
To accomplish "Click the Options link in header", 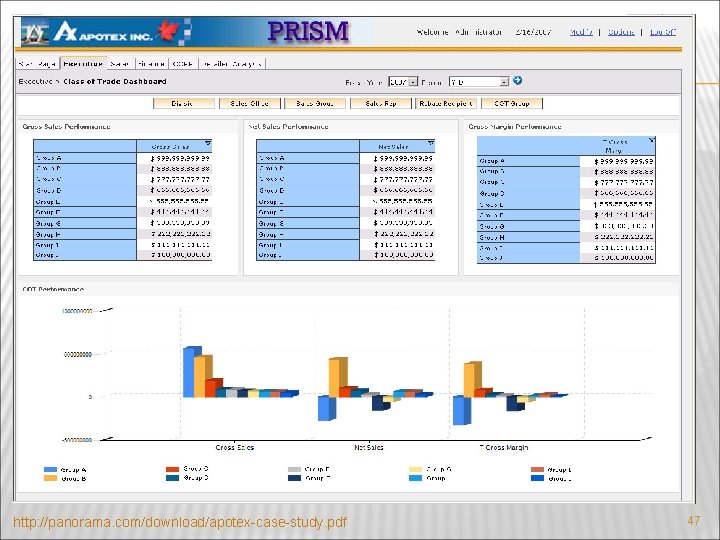I will click(x=621, y=32).
